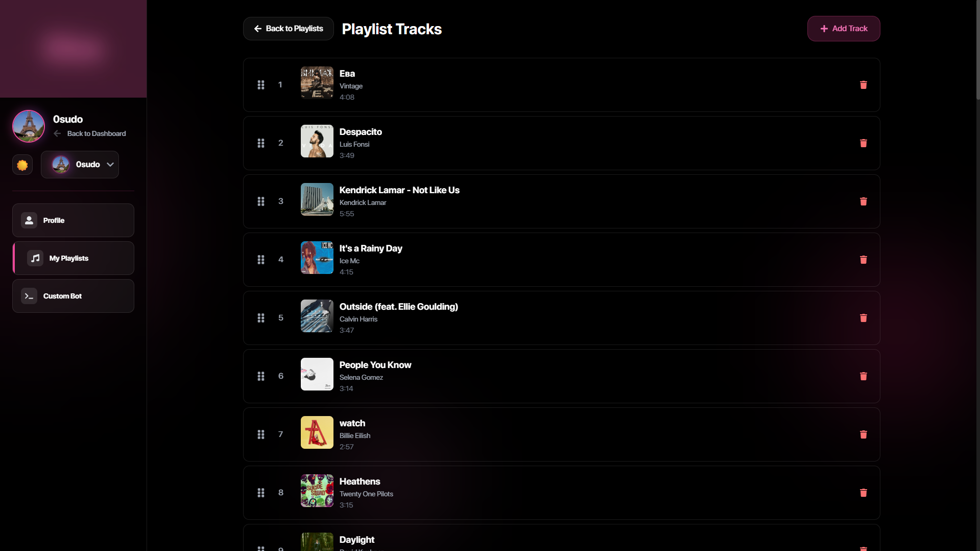Grab the drag handle next to "Despacito"

tap(261, 143)
